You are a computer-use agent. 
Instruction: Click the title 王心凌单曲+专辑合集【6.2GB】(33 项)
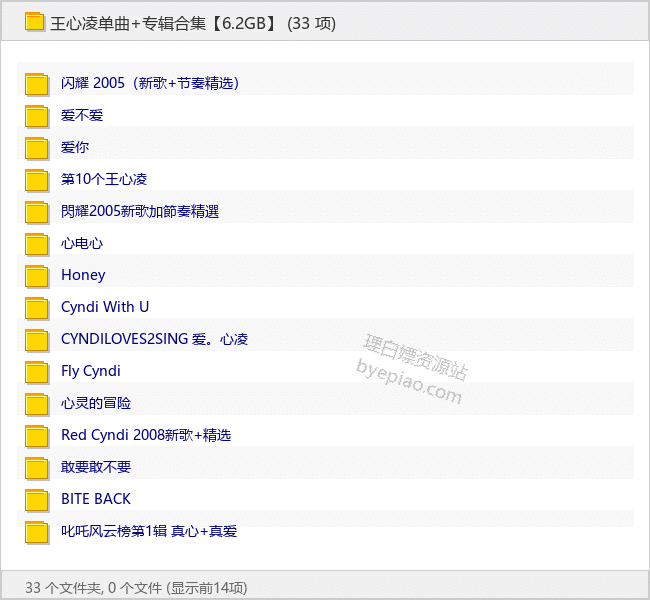pyautogui.click(x=193, y=23)
